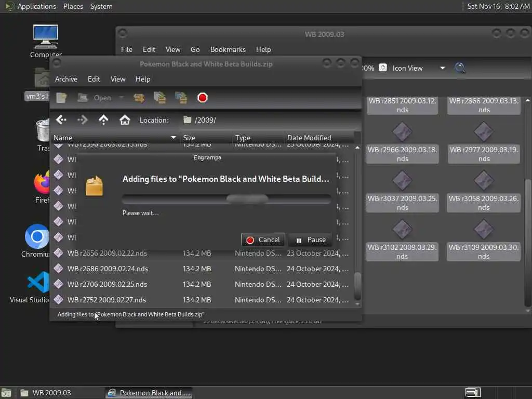Sort archive list by Date Modified column
532x399 pixels.
pyautogui.click(x=319, y=138)
